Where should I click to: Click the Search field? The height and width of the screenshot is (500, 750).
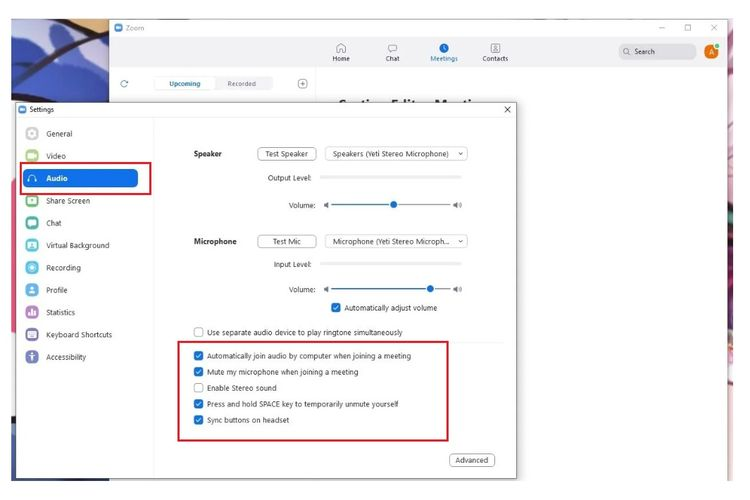point(658,51)
